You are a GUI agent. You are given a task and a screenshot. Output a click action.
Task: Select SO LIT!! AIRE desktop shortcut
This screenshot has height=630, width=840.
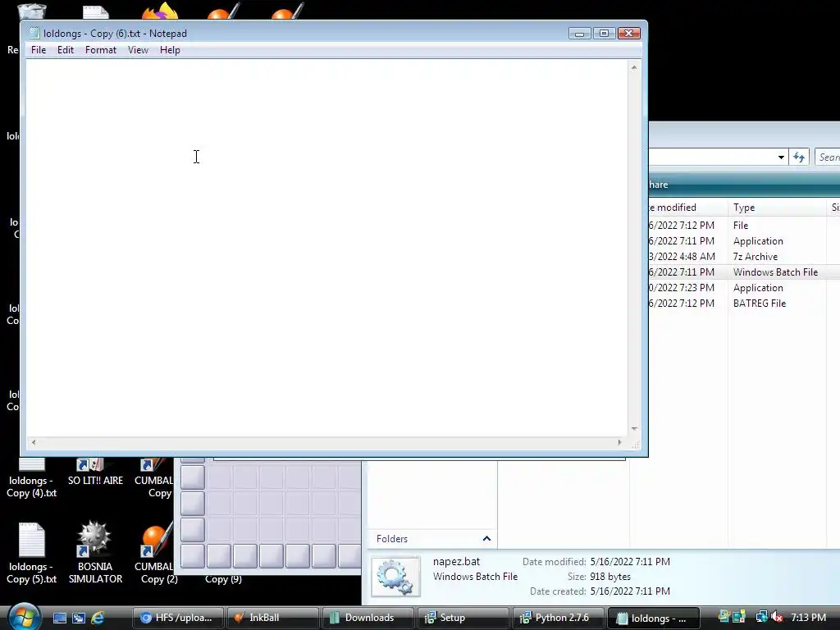[95, 472]
